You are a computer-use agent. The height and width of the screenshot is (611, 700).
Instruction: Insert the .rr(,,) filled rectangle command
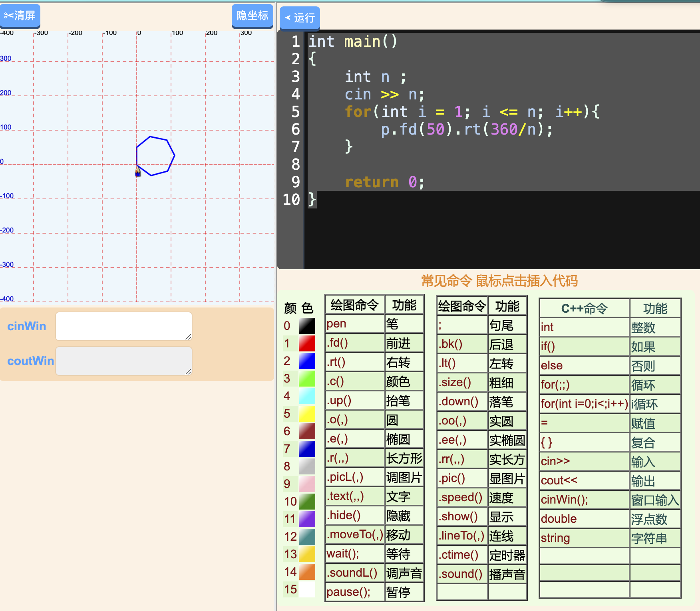tap(462, 459)
